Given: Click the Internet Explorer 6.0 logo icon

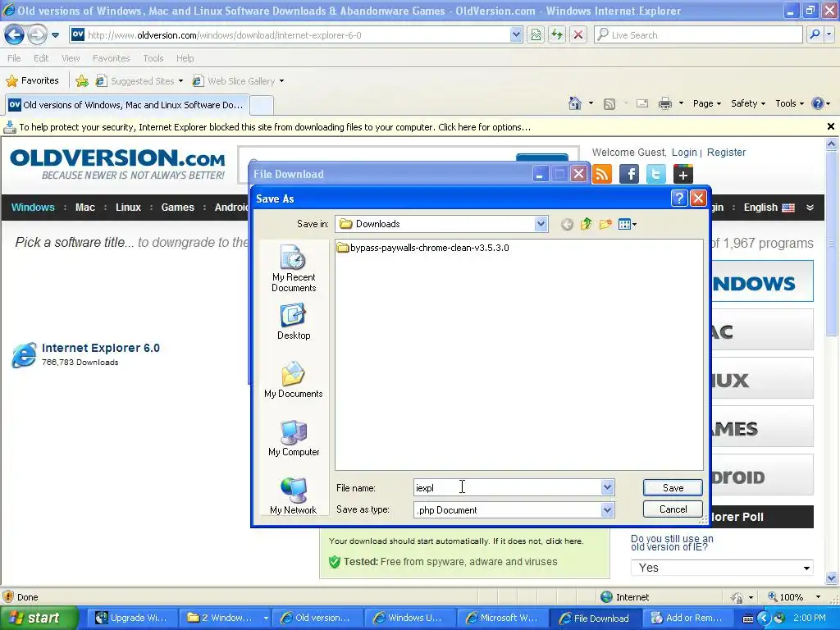Looking at the screenshot, I should point(24,354).
